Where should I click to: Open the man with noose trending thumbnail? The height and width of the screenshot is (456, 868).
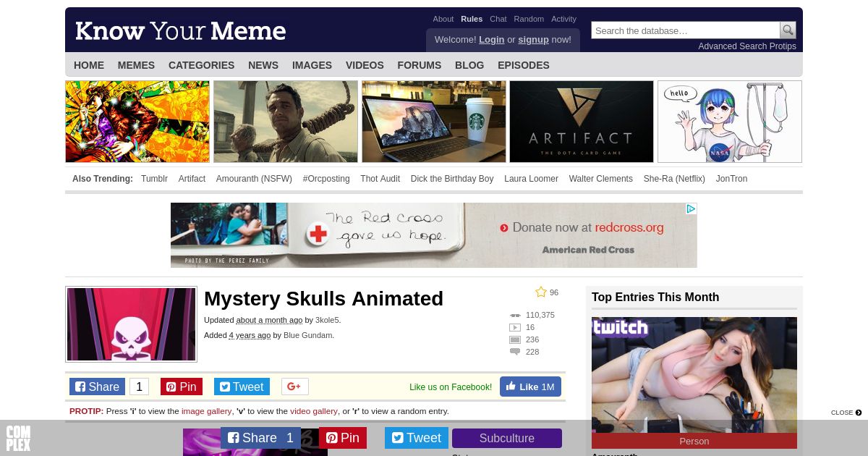(286, 122)
